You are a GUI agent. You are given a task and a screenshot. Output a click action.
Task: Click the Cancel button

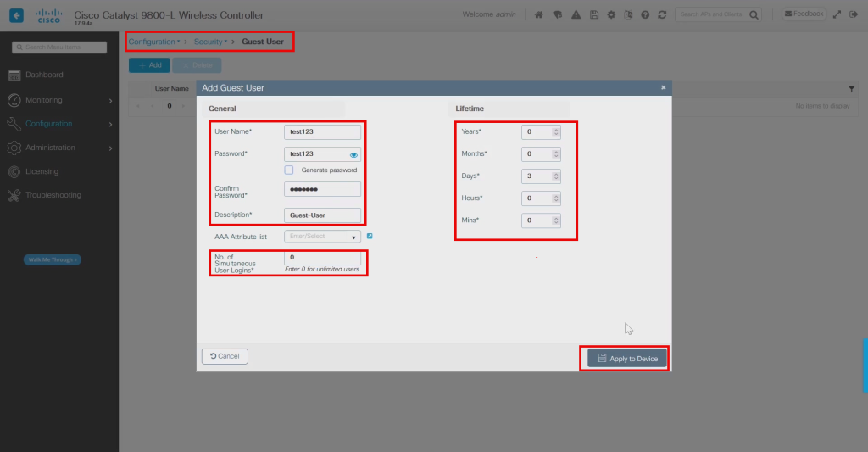(225, 356)
